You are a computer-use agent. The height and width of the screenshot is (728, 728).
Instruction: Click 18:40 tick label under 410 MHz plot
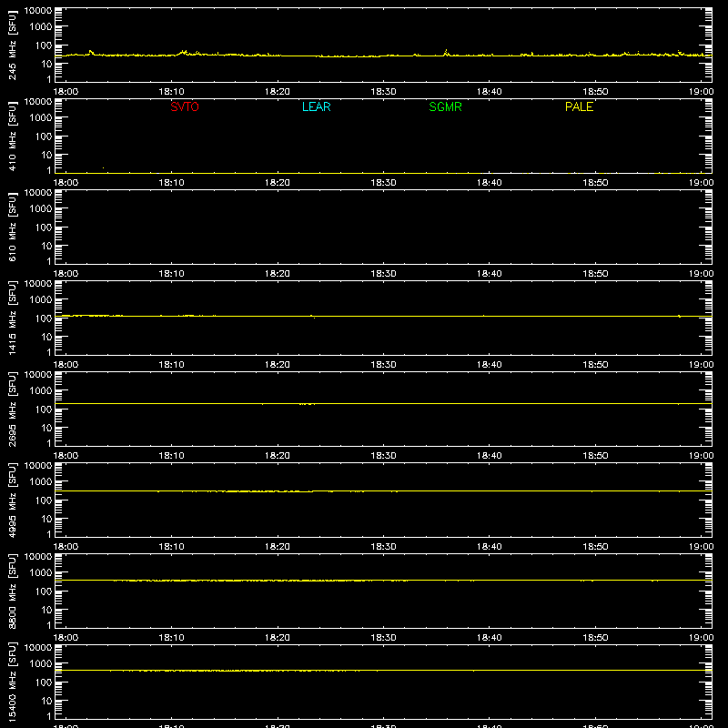click(490, 183)
